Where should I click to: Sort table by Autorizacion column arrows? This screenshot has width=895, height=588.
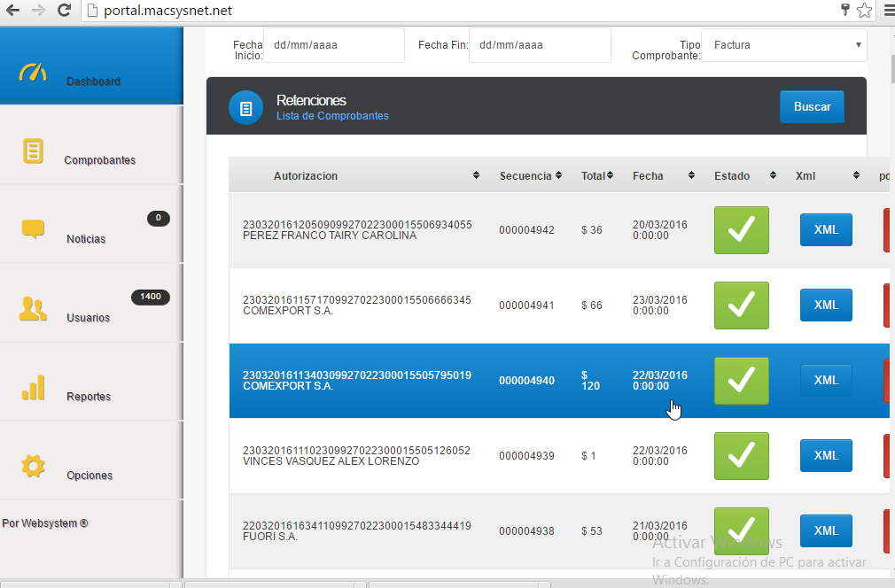(476, 176)
